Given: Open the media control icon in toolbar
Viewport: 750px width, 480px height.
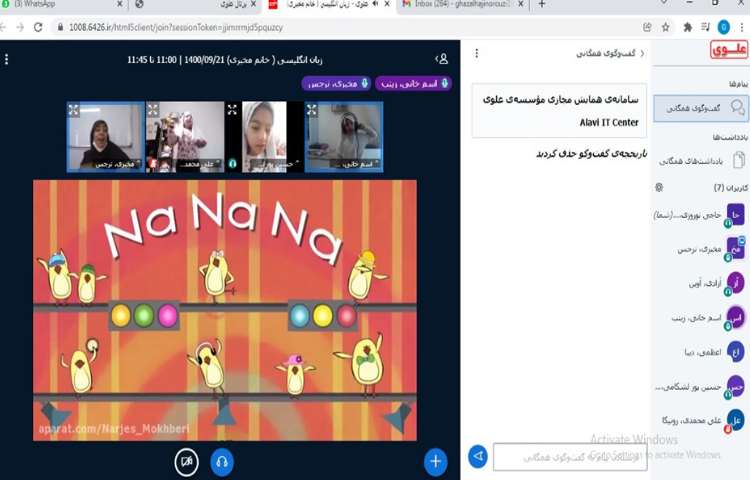Looking at the screenshot, I should [x=706, y=27].
